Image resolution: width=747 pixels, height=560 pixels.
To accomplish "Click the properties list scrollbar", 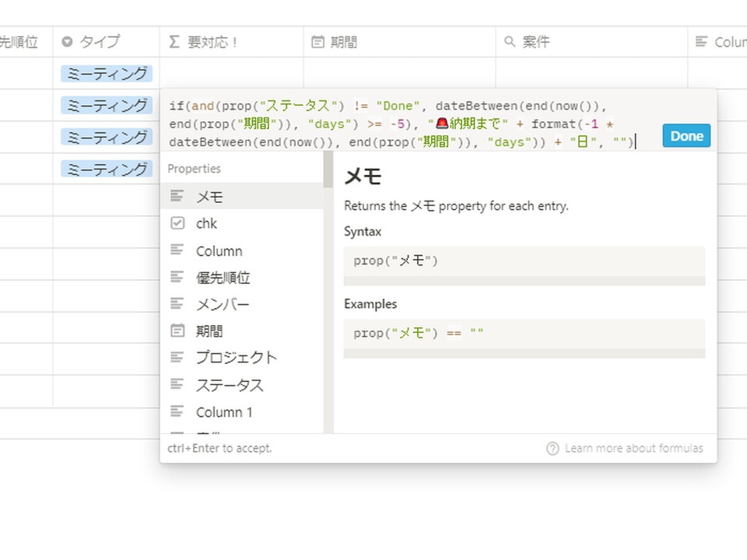I will pyautogui.click(x=328, y=170).
